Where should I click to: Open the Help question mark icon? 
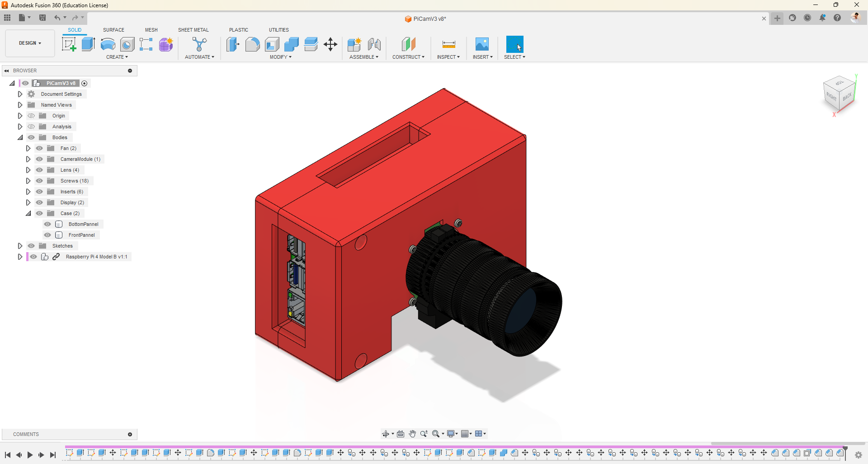tap(837, 18)
